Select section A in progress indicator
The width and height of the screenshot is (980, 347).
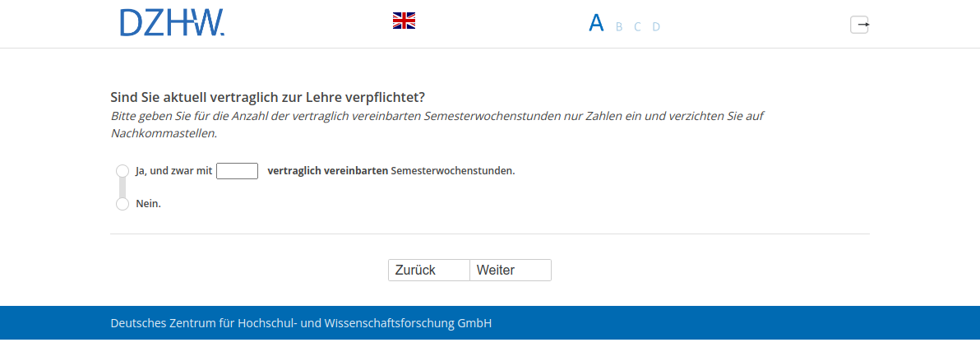point(596,23)
